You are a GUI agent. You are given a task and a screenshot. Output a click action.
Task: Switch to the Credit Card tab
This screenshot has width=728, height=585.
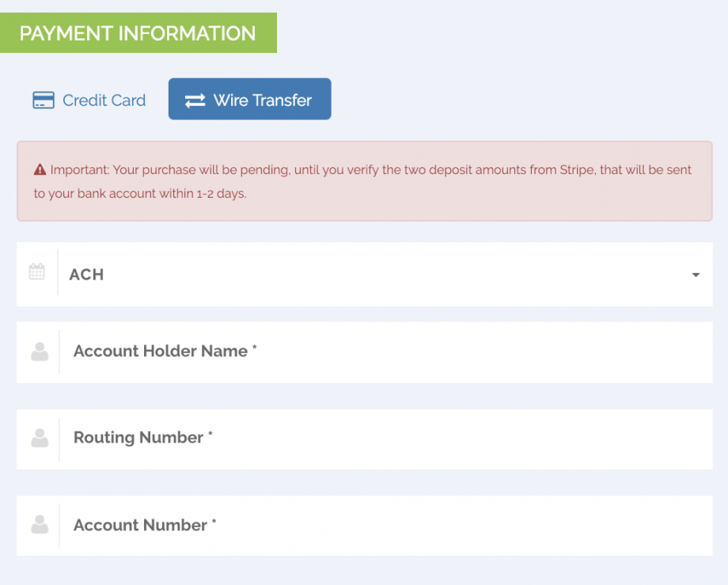coord(89,101)
